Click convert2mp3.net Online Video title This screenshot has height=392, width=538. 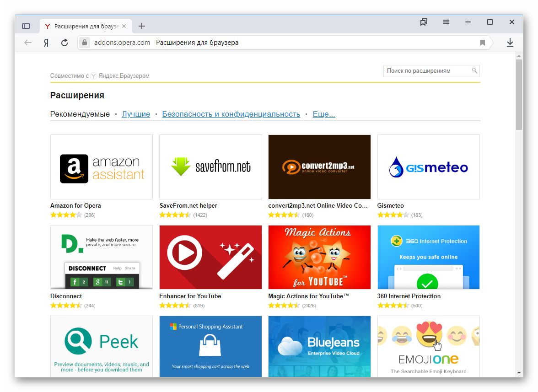tap(317, 206)
